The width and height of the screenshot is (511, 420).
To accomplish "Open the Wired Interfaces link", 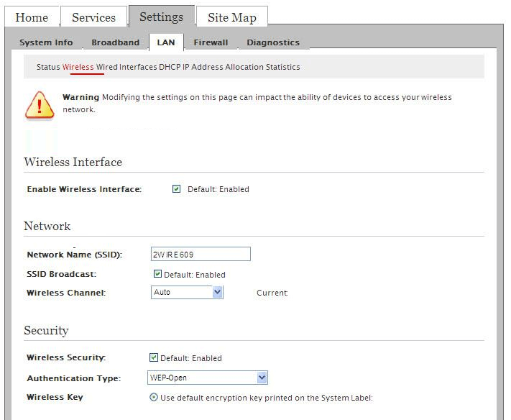I will (126, 67).
